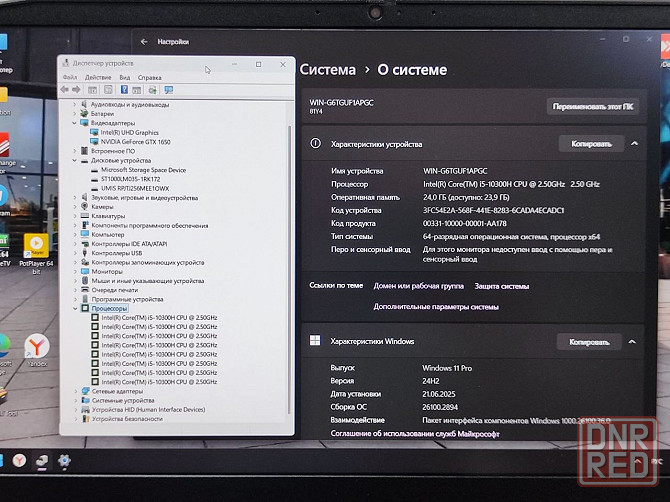This screenshot has width=670, height=502.
Task: Expand the Мониторы node
Action: (x=75, y=272)
